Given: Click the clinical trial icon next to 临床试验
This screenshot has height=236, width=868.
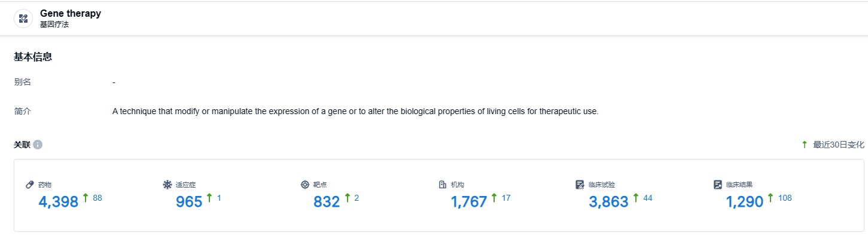Looking at the screenshot, I should pyautogui.click(x=580, y=185).
